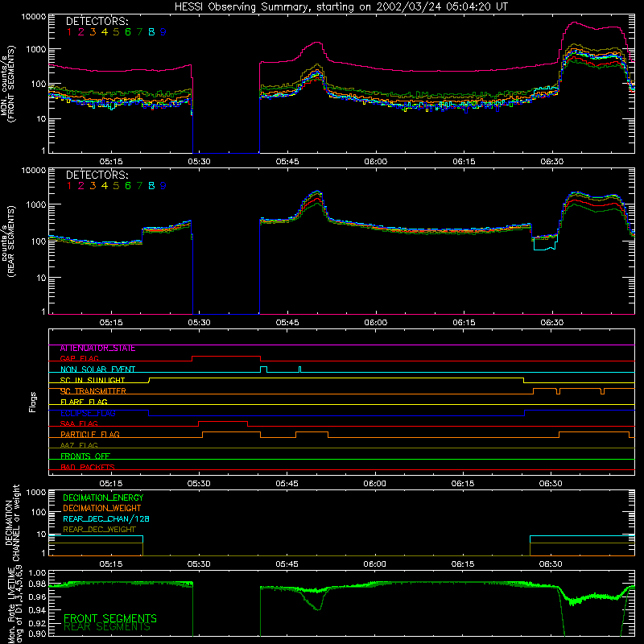Select the ECLIPSE_FLAG label
The height and width of the screenshot is (644, 644).
pyautogui.click(x=88, y=413)
